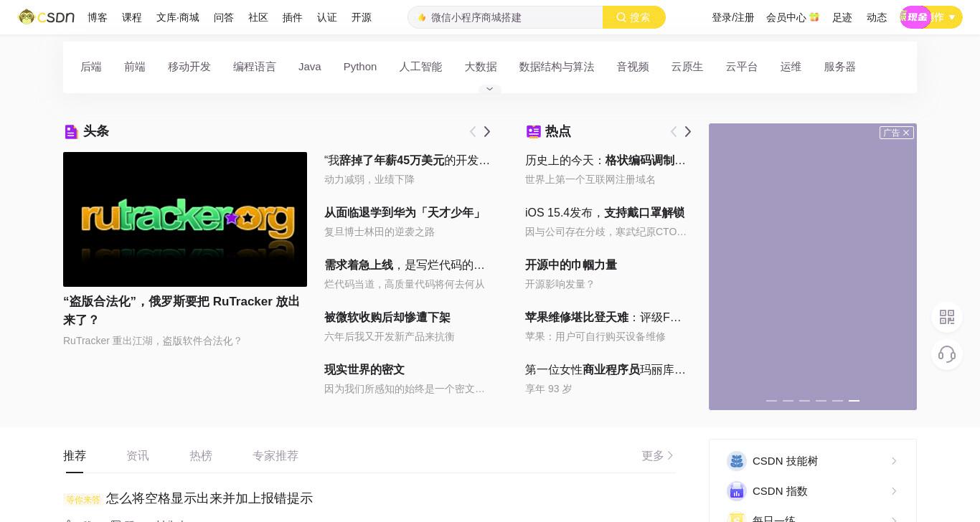Image resolution: width=980 pixels, height=522 pixels.
Task: Open the CSDN logo homepage
Action: click(47, 16)
